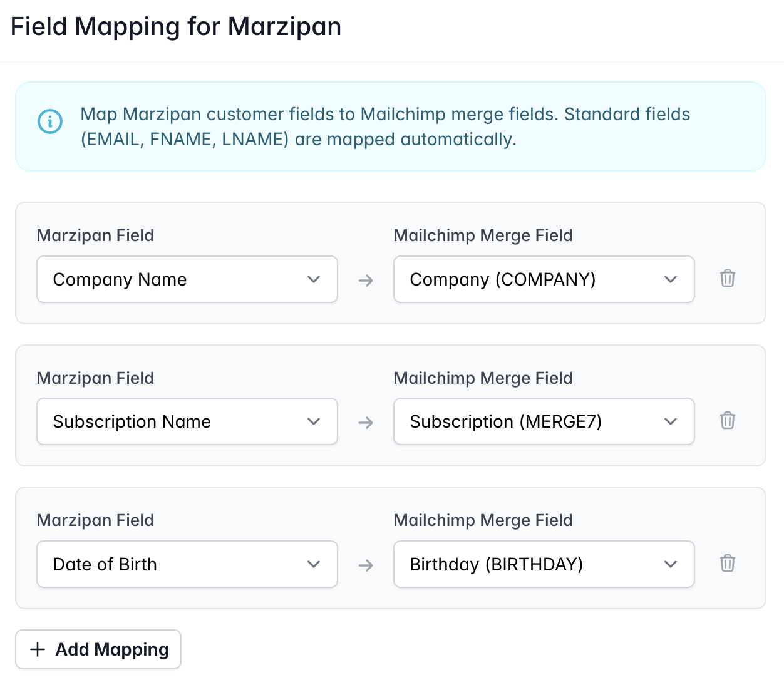This screenshot has width=784, height=685.
Task: Click Mailchimp Merge Field label above Company (COMPANY)
Action: point(483,235)
